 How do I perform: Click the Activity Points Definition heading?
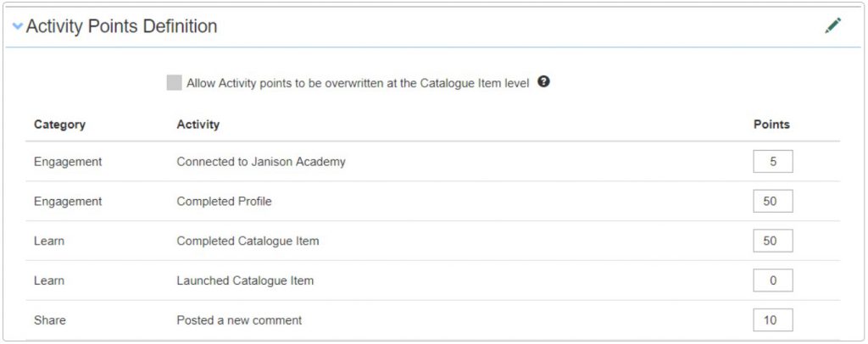click(x=121, y=26)
